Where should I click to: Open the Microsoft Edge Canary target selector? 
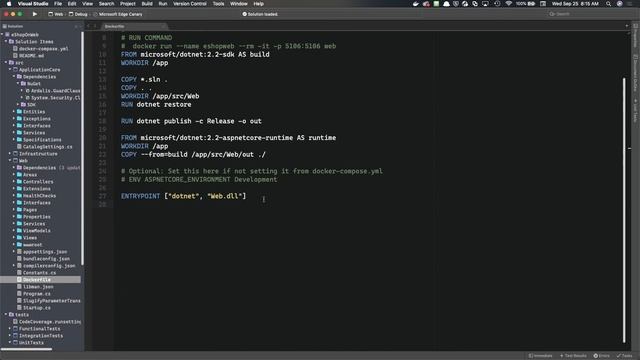pyautogui.click(x=118, y=14)
